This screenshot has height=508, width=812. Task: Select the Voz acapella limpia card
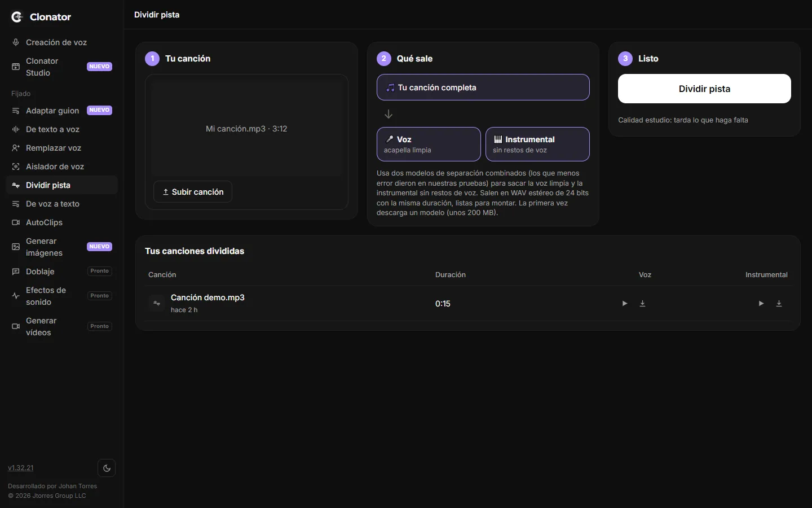point(429,144)
